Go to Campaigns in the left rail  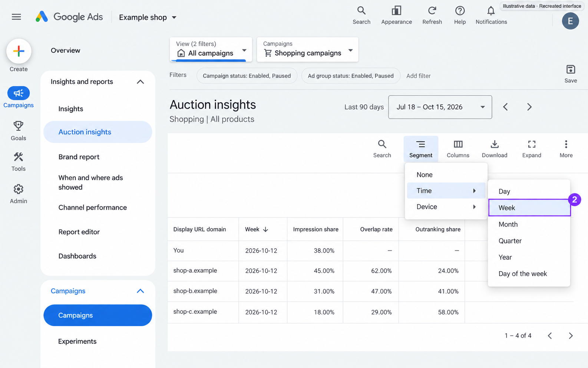pyautogui.click(x=19, y=97)
